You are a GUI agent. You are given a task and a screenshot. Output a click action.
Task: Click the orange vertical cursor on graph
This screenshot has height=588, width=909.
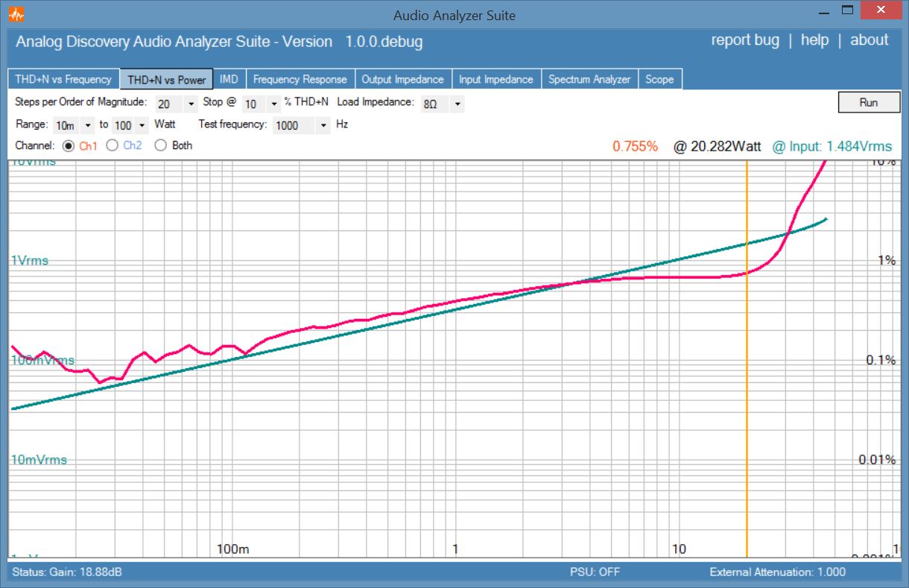747,358
